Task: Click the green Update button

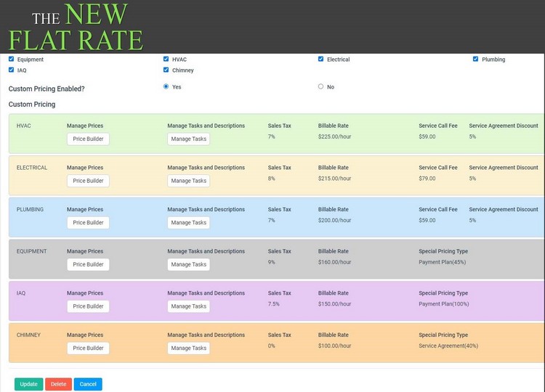Action: 29,384
